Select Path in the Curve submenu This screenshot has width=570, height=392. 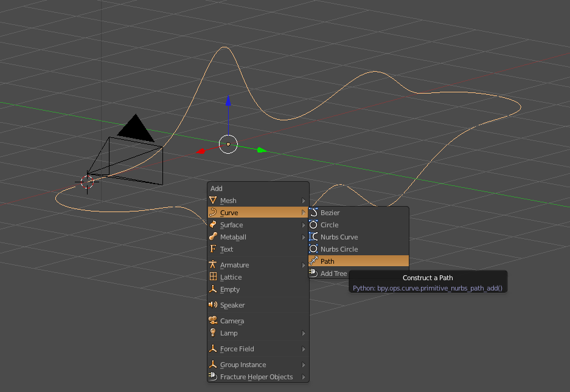pos(358,261)
